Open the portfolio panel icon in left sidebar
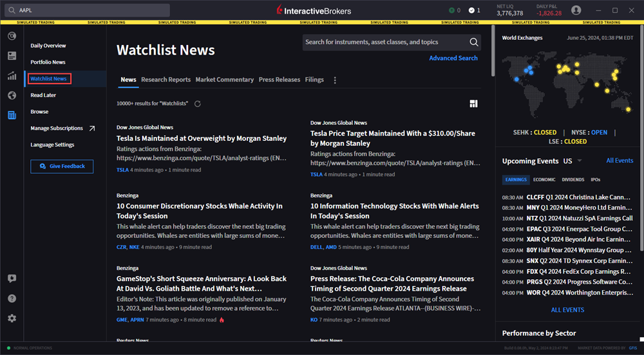 click(x=12, y=56)
